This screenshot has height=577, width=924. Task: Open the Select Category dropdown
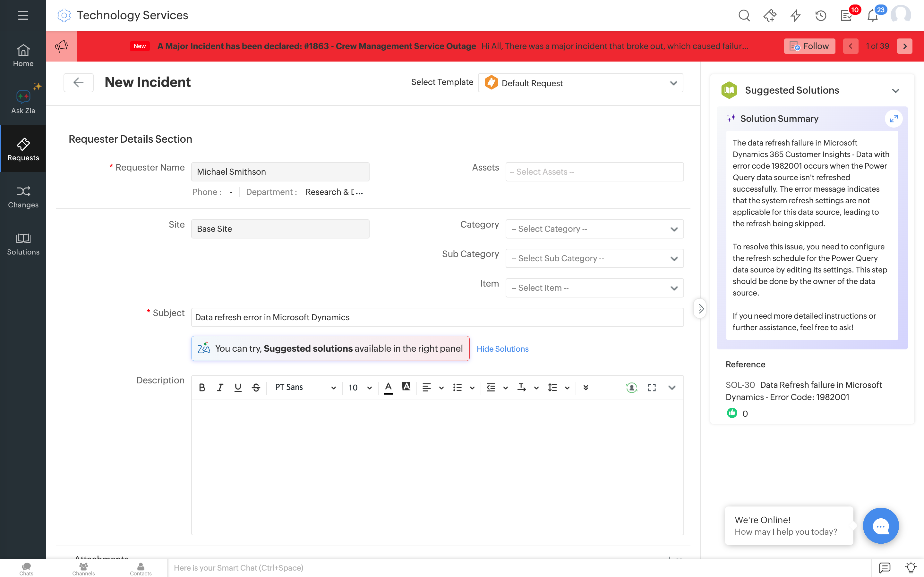594,229
